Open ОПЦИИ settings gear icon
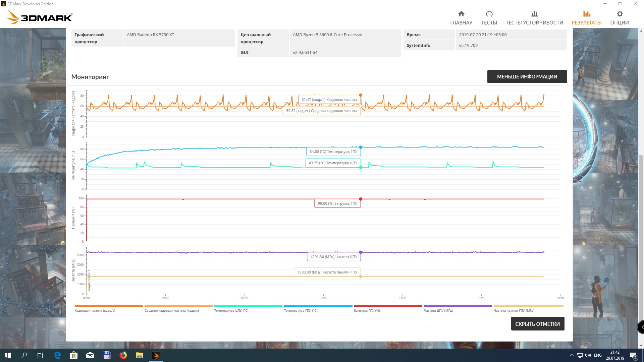Image resolution: width=644 pixels, height=362 pixels. 620,14
